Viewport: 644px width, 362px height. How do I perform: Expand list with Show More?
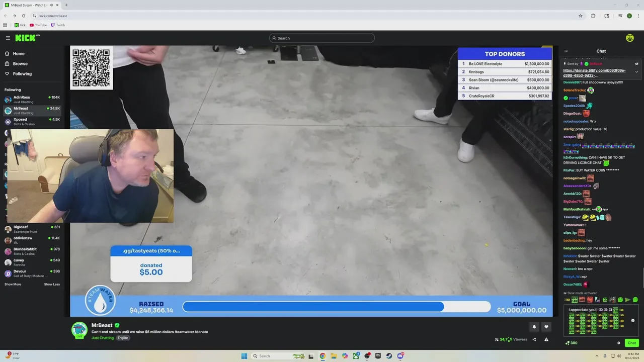pyautogui.click(x=13, y=285)
